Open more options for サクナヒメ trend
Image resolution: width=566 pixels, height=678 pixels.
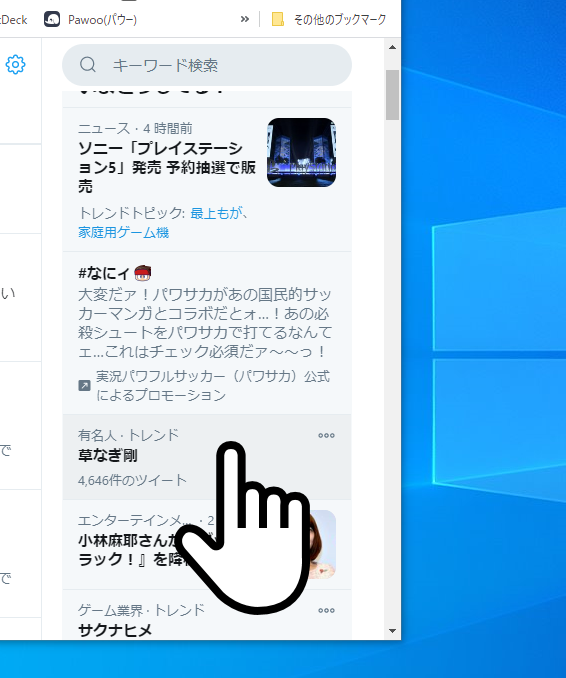[x=326, y=611]
